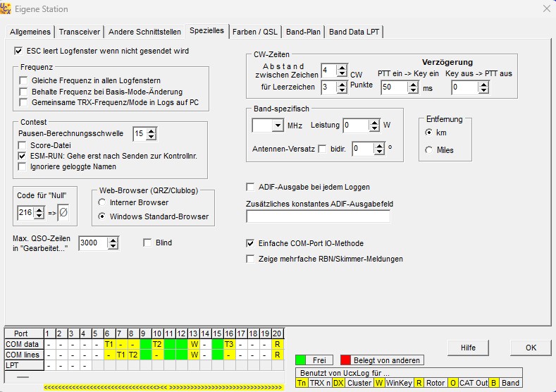The height and width of the screenshot is (392, 556).
Task: Click the yellow 'DX' Cluster legend marker
Action: (x=338, y=383)
